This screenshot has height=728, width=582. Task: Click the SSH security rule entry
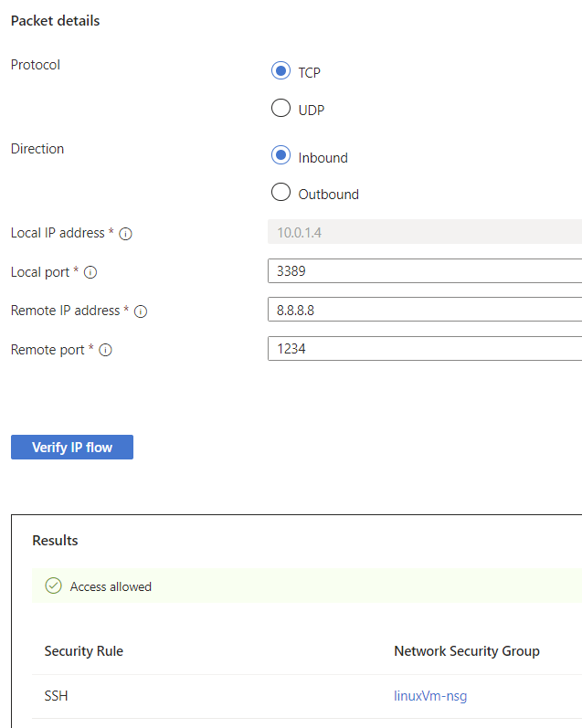(x=57, y=697)
